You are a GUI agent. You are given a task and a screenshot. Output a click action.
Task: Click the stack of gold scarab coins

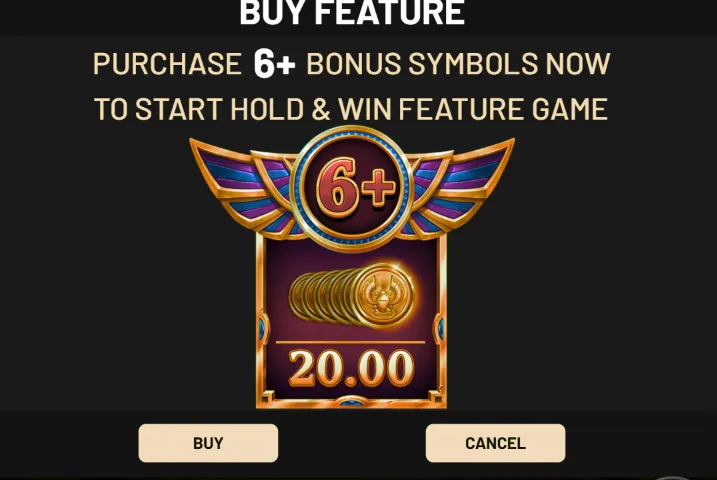coord(352,296)
